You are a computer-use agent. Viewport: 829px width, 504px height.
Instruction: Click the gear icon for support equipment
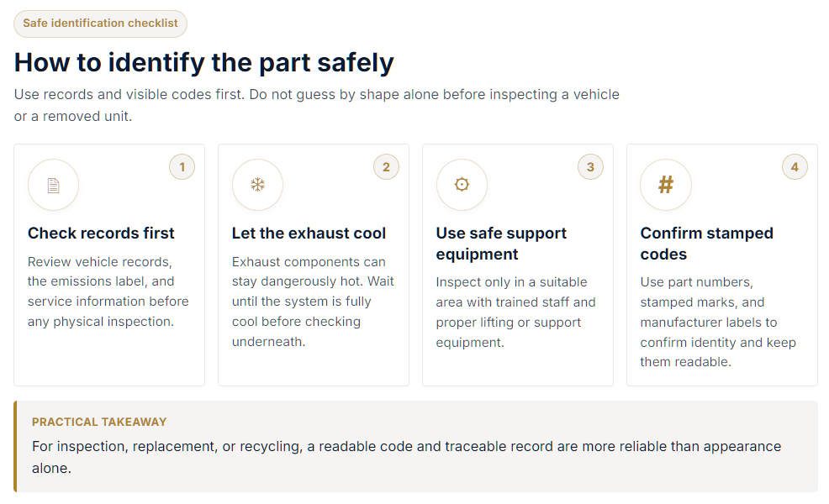pyautogui.click(x=462, y=185)
